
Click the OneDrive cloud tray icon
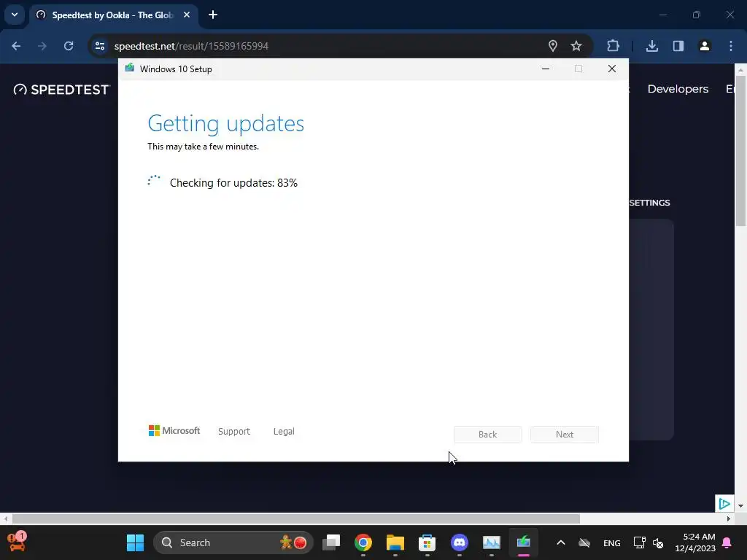point(584,542)
